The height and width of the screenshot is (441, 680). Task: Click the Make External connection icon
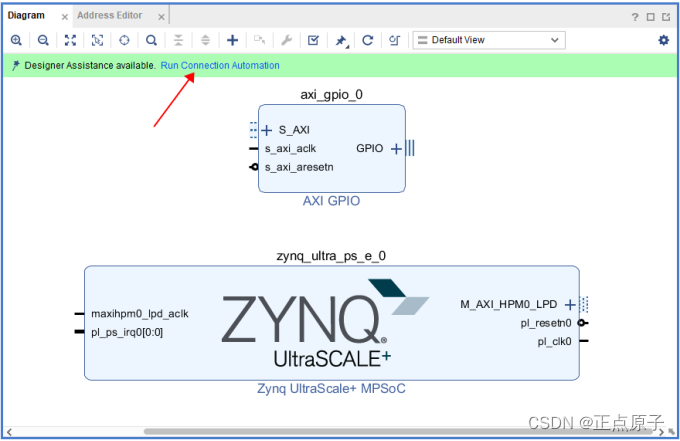[x=259, y=40]
